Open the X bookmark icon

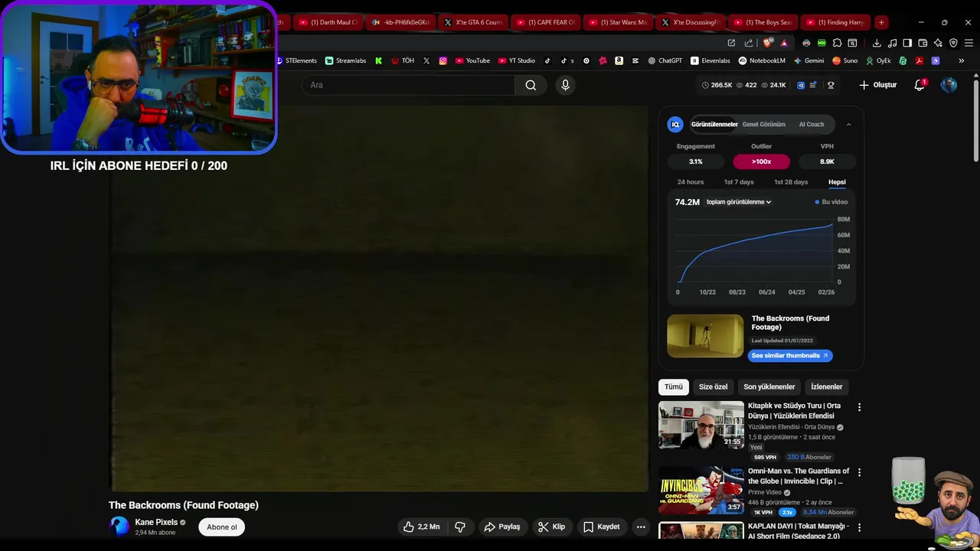(x=426, y=60)
